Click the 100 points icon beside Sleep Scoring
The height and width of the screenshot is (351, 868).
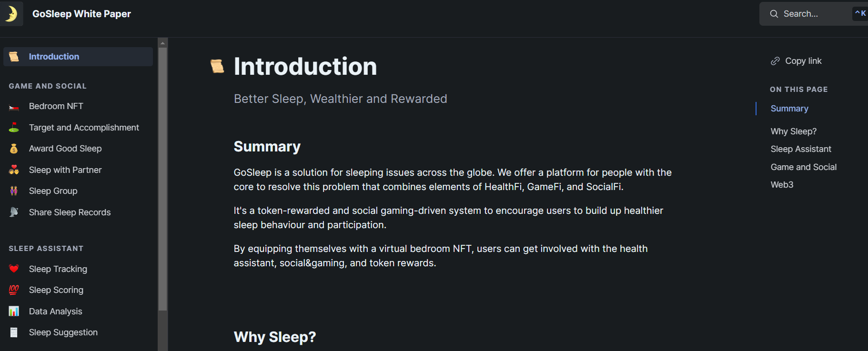(x=14, y=290)
